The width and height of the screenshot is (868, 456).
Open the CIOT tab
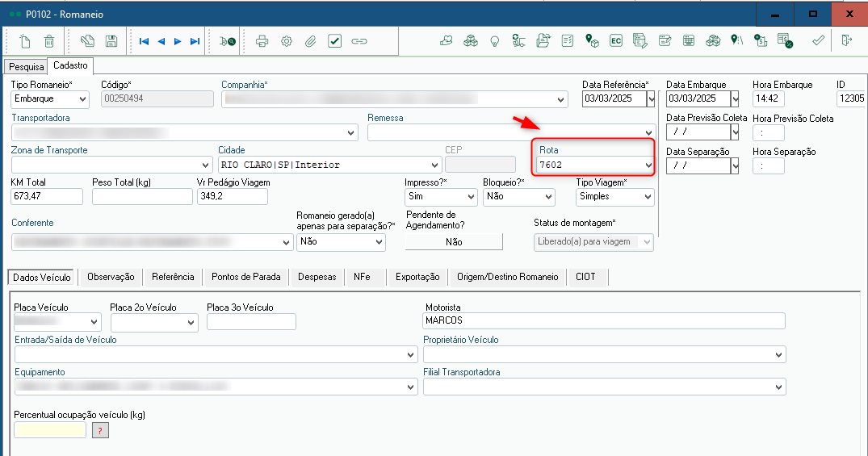[x=585, y=277]
